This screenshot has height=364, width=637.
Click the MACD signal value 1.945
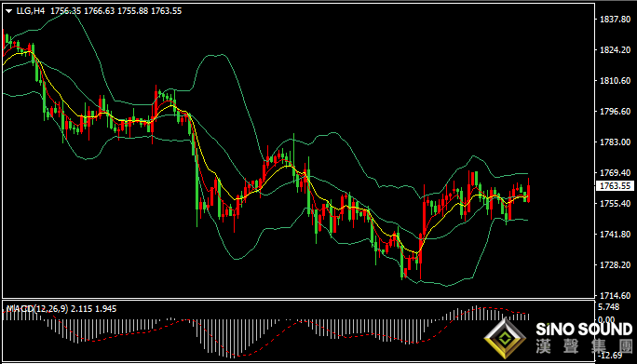[106, 309]
